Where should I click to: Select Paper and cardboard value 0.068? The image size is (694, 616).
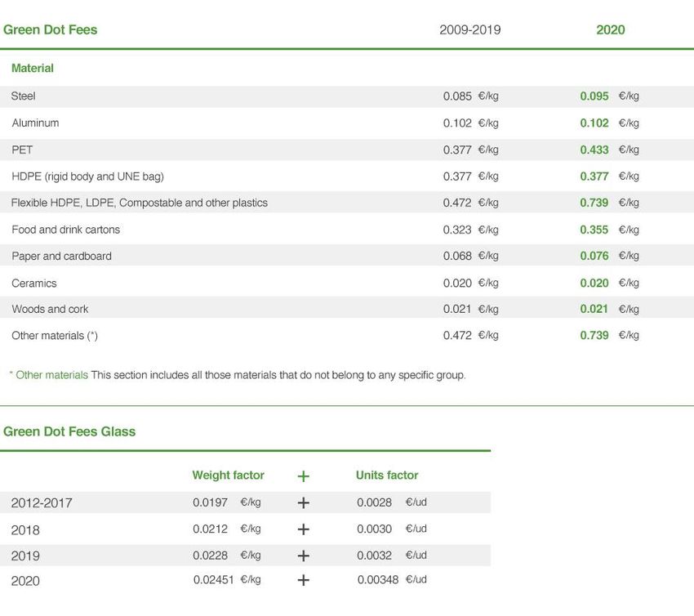point(457,256)
